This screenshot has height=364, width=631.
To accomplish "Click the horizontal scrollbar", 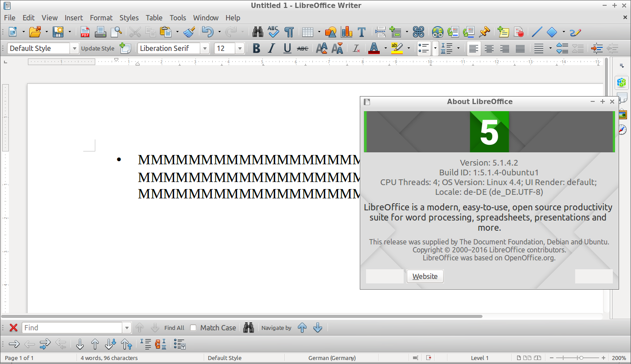I will coord(242,316).
